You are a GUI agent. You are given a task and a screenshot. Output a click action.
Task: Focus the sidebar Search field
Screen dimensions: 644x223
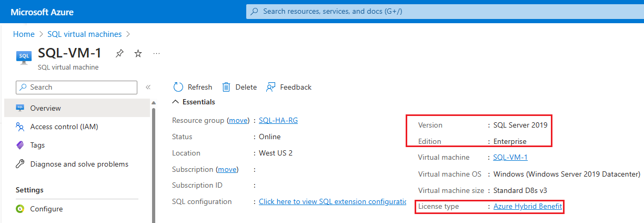pyautogui.click(x=76, y=87)
